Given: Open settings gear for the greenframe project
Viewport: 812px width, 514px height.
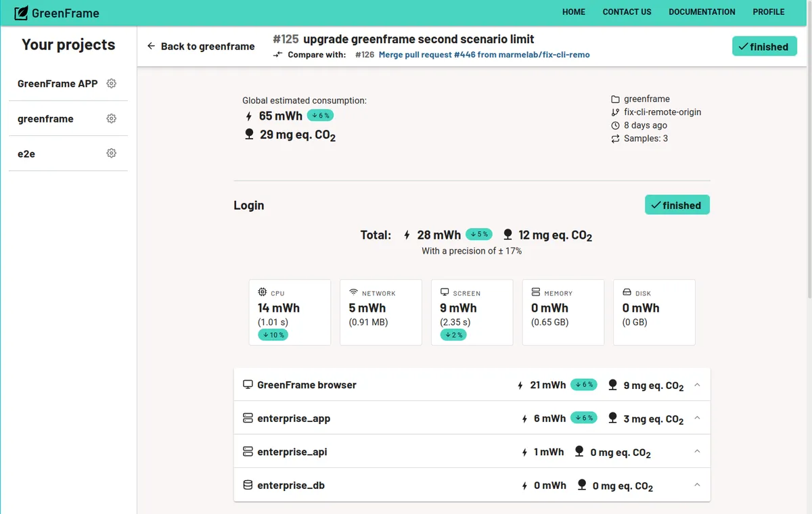Looking at the screenshot, I should tap(111, 118).
